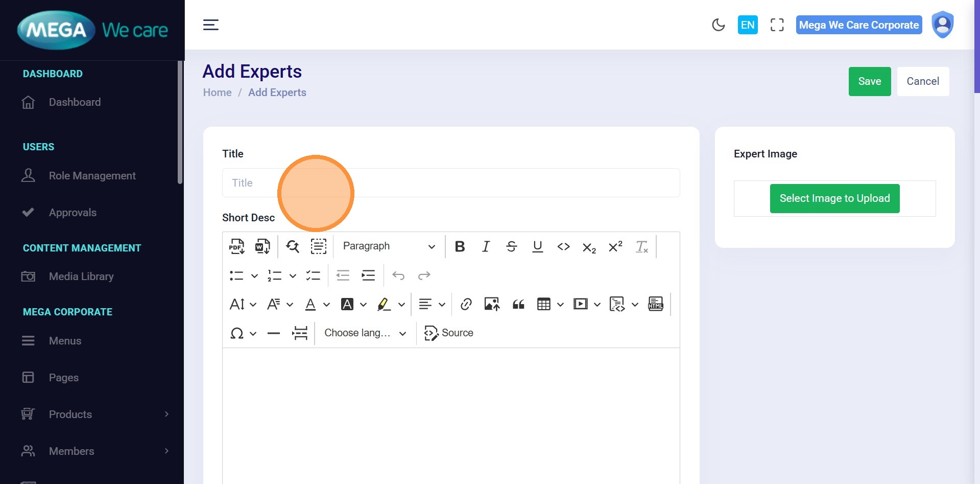Viewport: 980px width, 484px height.
Task: Click the Export to PDF icon
Action: [x=236, y=246]
